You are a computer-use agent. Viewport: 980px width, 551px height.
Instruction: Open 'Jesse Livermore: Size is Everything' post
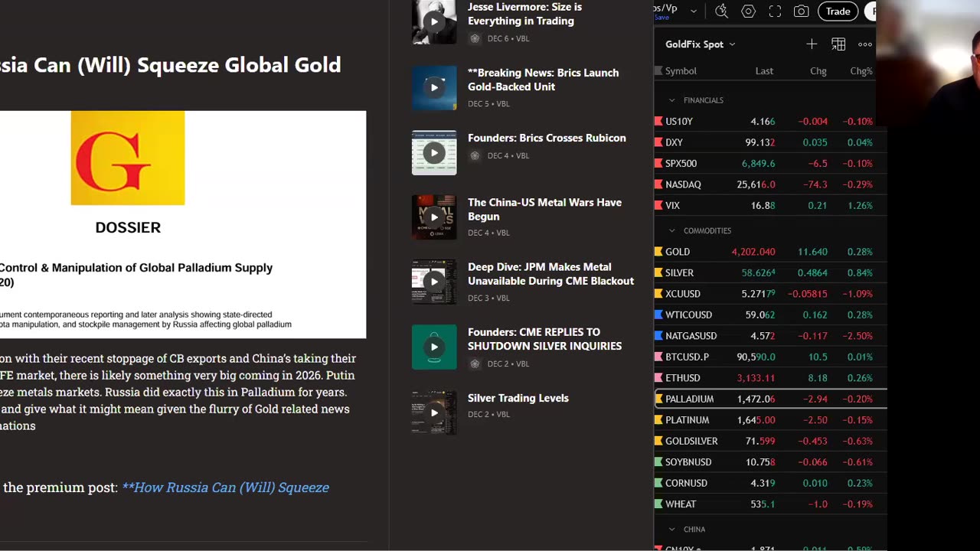pos(525,14)
